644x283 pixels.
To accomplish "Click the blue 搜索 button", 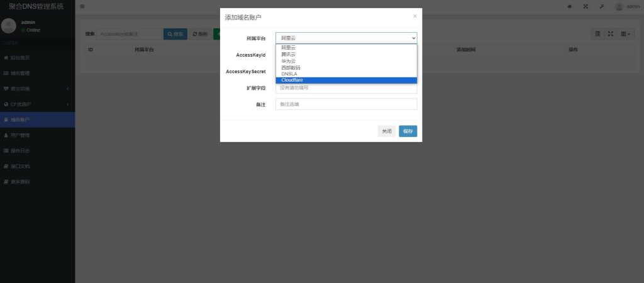I will pos(175,34).
